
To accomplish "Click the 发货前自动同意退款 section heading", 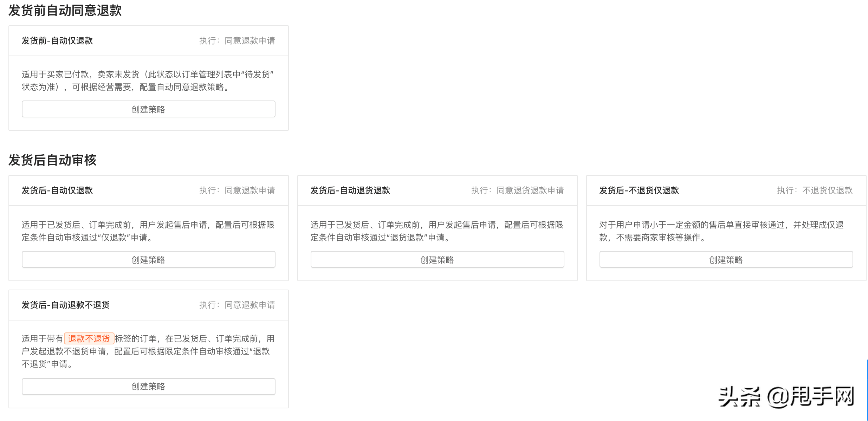I will [65, 10].
